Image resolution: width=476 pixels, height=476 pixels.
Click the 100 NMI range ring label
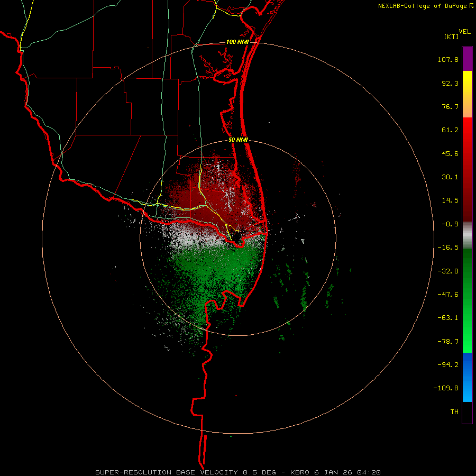(237, 42)
